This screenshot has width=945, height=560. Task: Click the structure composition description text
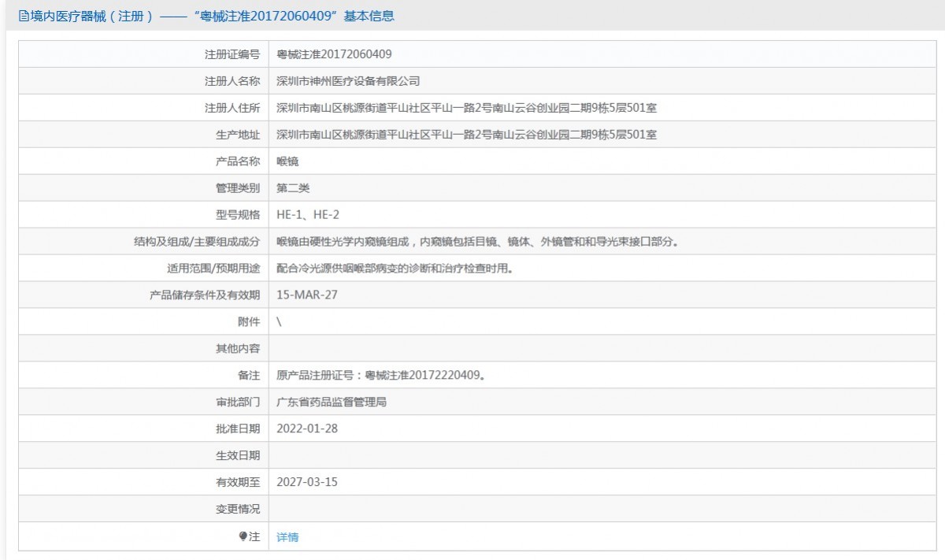[x=477, y=242]
